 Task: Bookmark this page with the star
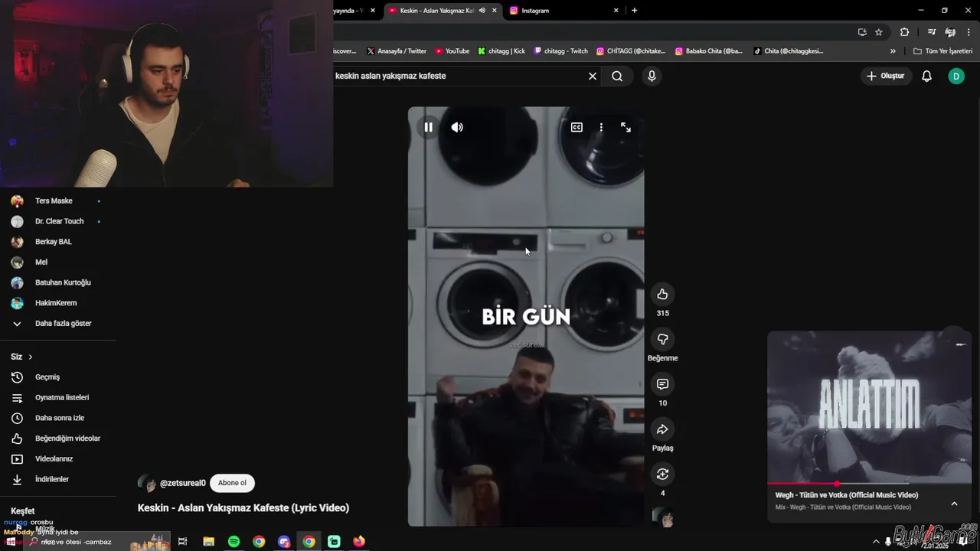pos(879,32)
